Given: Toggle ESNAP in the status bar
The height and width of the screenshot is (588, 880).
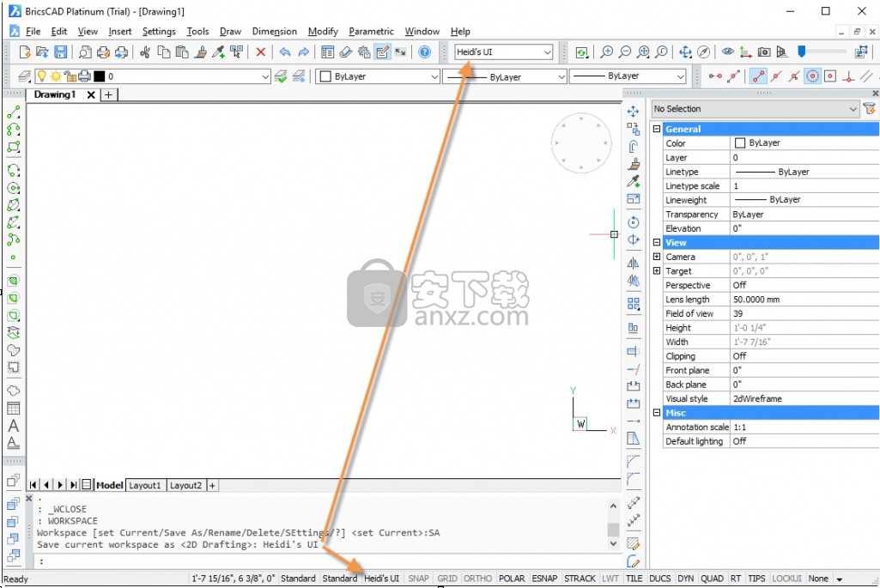Looking at the screenshot, I should pos(544,579).
